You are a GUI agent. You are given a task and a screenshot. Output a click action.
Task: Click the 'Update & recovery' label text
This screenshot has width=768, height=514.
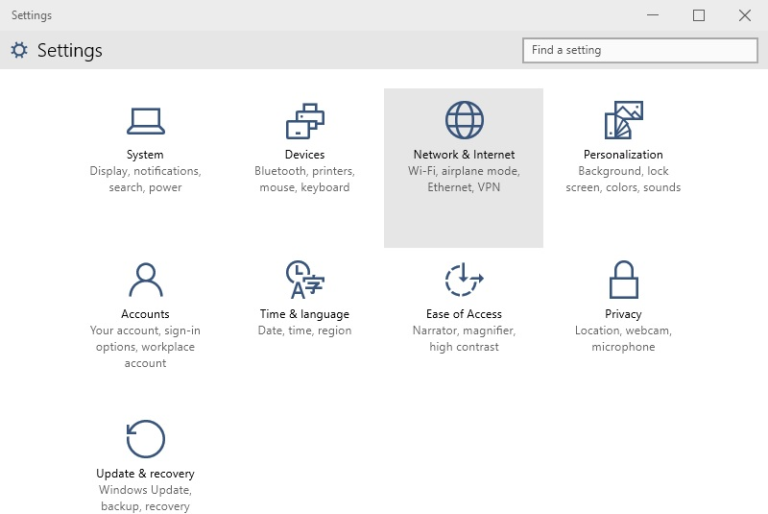coord(145,474)
